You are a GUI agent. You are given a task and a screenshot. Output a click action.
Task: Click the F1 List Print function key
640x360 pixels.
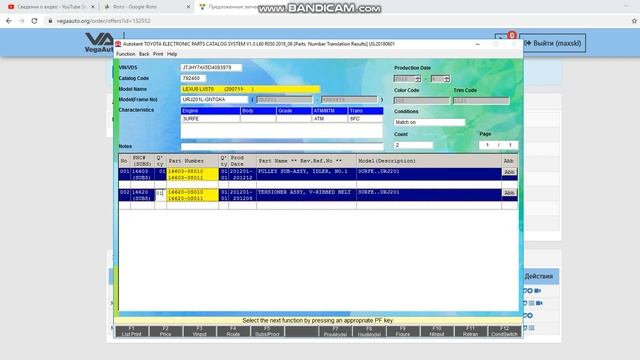tap(131, 331)
